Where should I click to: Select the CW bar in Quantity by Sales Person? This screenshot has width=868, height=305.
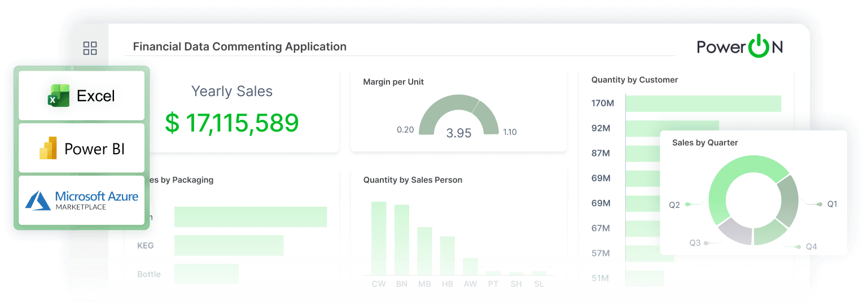pyautogui.click(x=379, y=238)
